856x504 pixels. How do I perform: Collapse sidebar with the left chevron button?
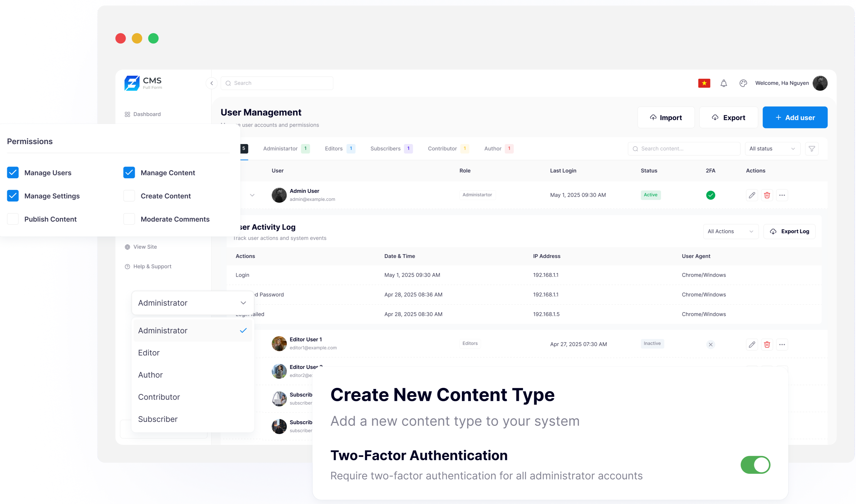(212, 83)
